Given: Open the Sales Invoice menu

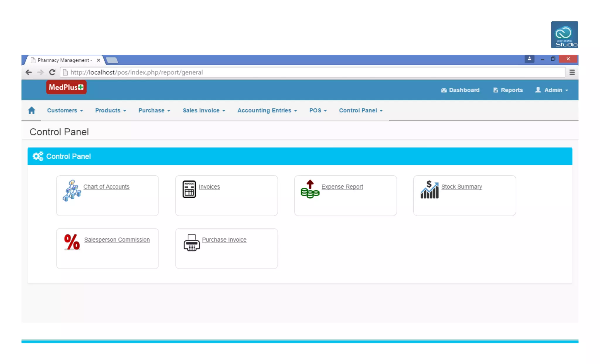Looking at the screenshot, I should point(204,110).
